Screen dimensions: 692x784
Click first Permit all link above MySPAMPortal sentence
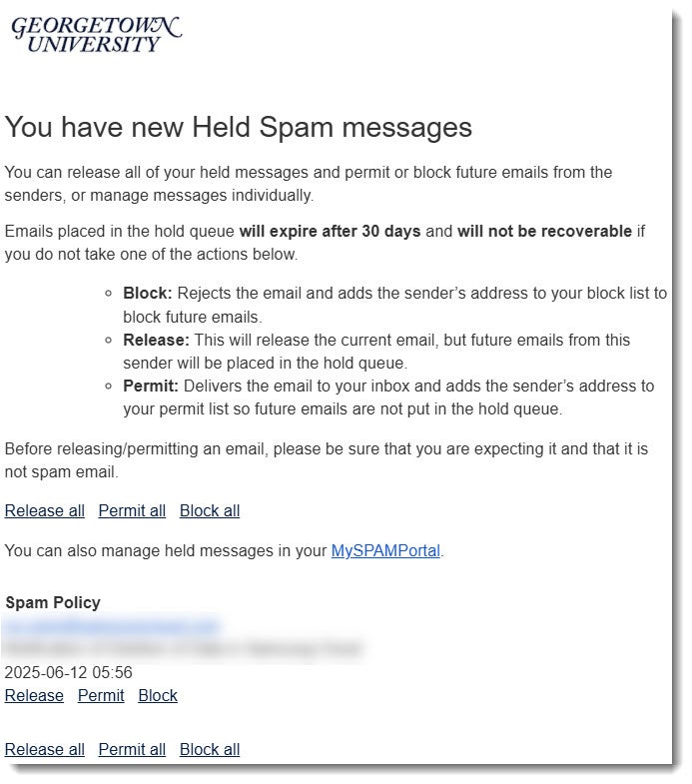(x=132, y=511)
